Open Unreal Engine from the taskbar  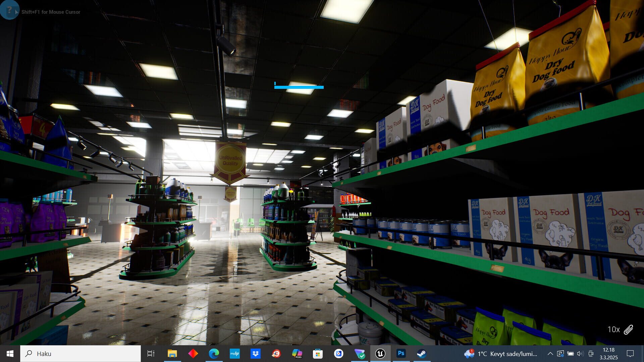tap(380, 354)
